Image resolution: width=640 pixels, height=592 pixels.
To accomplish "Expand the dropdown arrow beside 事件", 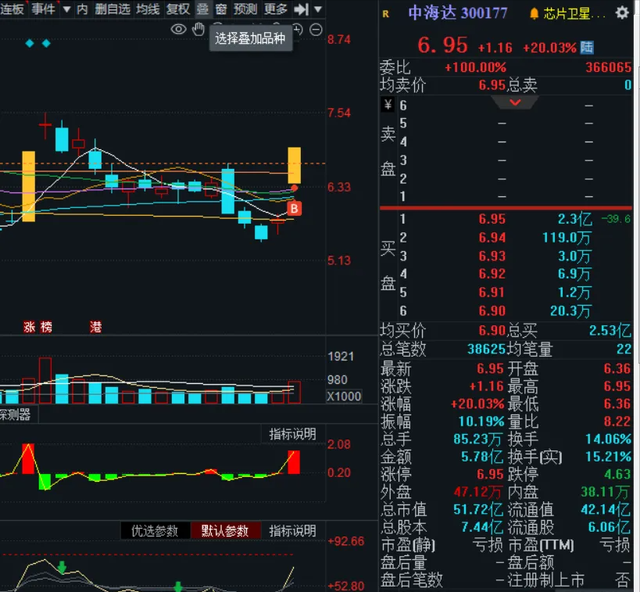I will coord(66,9).
